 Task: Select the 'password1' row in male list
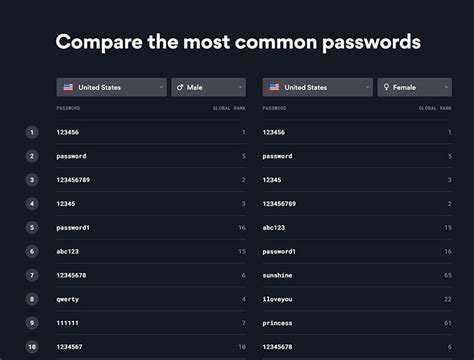tap(151, 228)
